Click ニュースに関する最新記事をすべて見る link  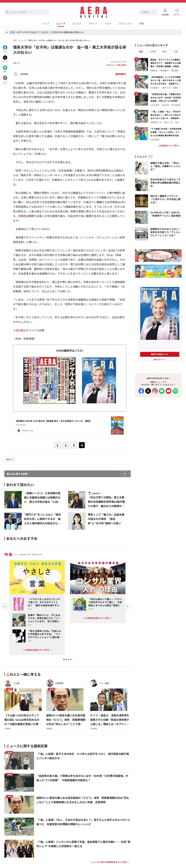click(x=110, y=862)
